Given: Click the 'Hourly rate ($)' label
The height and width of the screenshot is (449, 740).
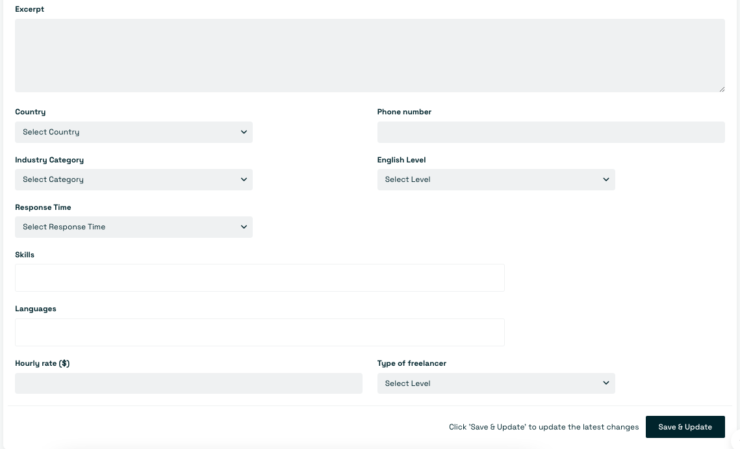Looking at the screenshot, I should (42, 363).
